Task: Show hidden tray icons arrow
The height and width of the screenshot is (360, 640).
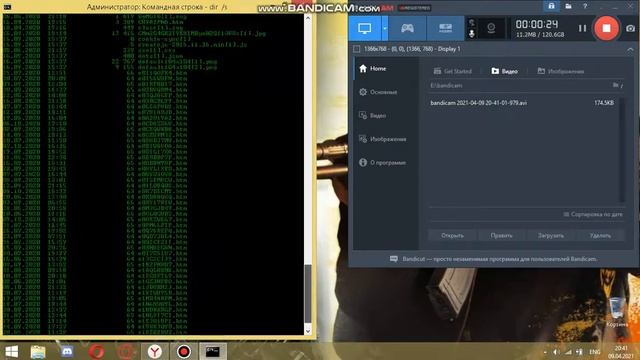Action: click(x=545, y=352)
